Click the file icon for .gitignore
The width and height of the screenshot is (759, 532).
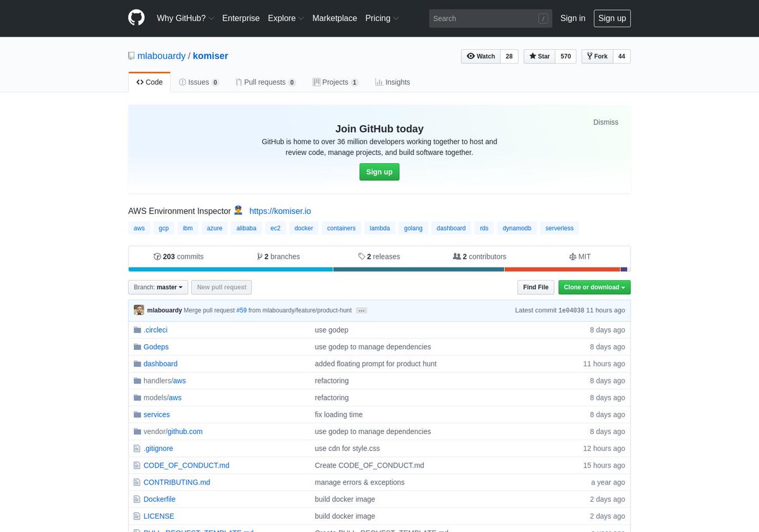coord(137,448)
